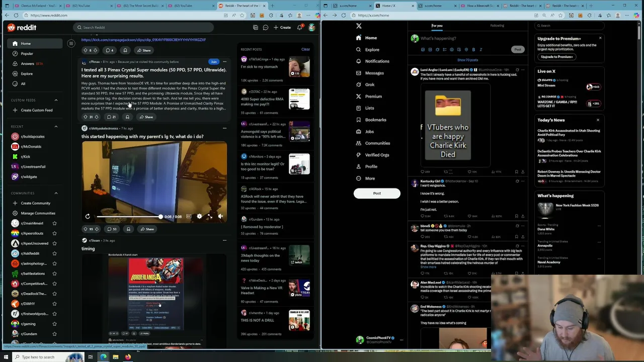Add location tag in the X composer

466,50
